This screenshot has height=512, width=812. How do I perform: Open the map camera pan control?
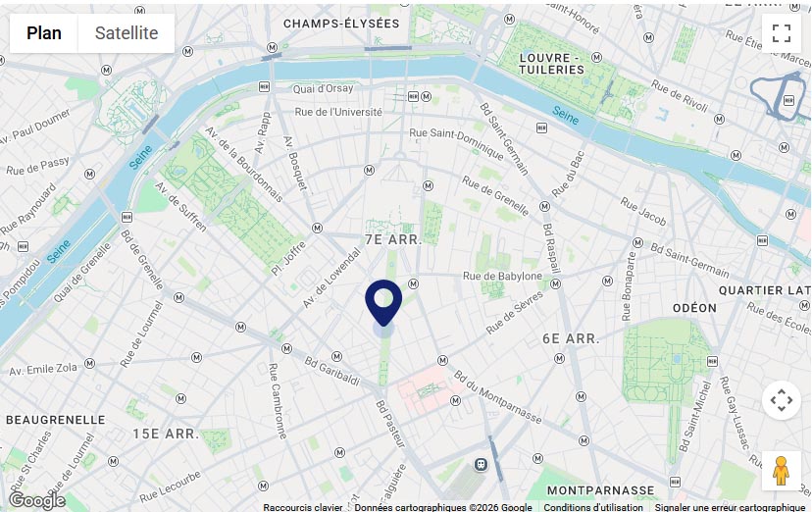click(x=781, y=399)
